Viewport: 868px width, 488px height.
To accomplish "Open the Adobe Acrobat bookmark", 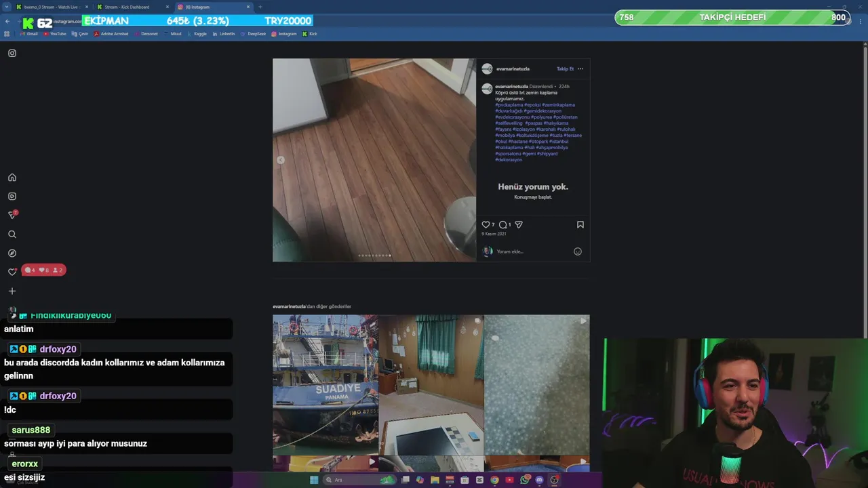I will pos(111,34).
